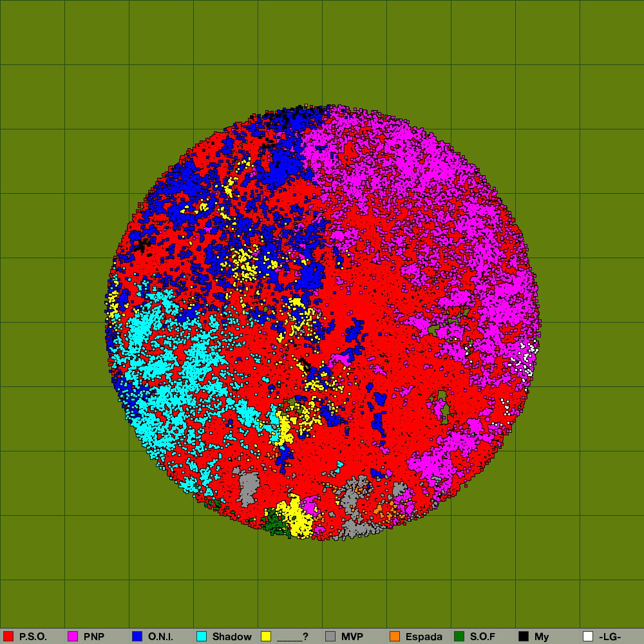This screenshot has height=644, width=644.
Task: Click the blue O.N.I. legend swatch
Action: [x=137, y=636]
